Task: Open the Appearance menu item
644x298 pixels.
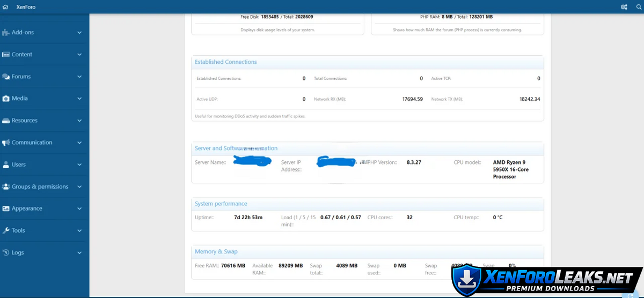Action: pos(27,208)
